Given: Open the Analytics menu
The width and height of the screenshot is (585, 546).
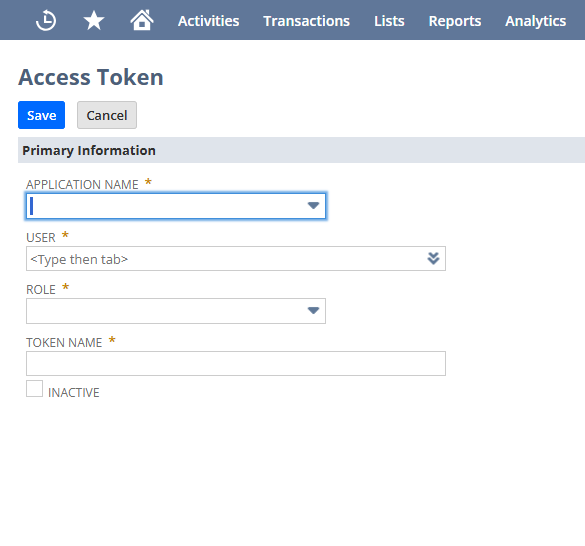Looking at the screenshot, I should pos(535,21).
